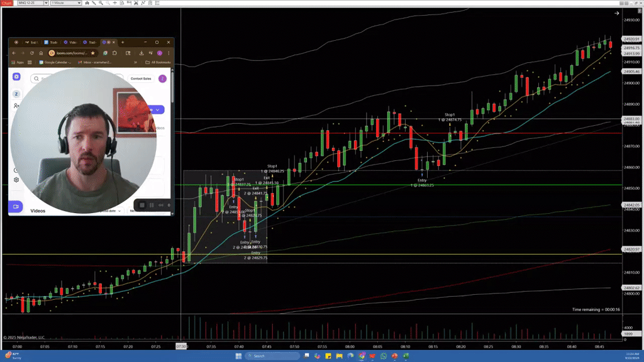Open the Google Calendar bookmark

pos(55,62)
